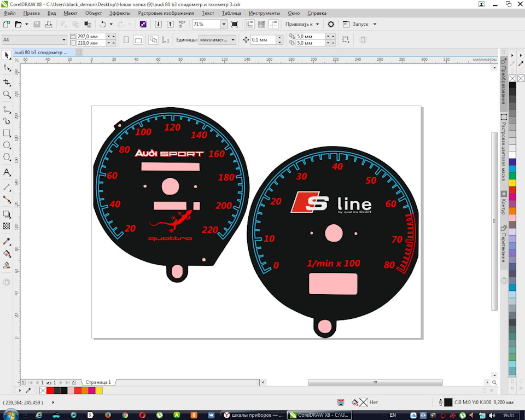Toggle the full-screen preview button

235,24
